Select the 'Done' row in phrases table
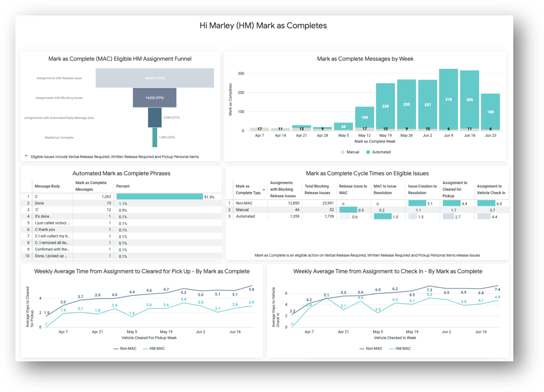Viewport: 544px width, 392px height. (x=40, y=203)
